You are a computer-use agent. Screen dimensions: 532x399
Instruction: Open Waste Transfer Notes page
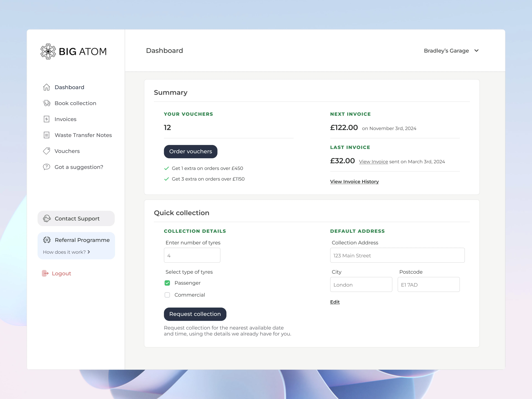tap(83, 135)
